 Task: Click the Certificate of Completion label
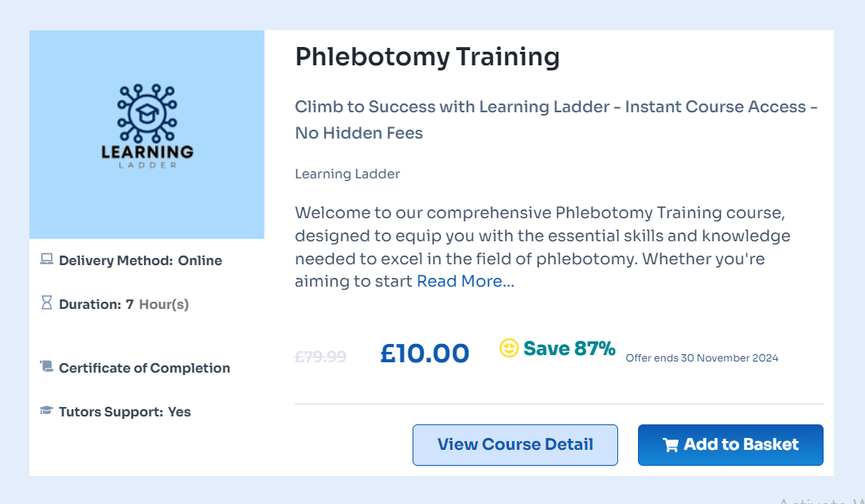coord(144,368)
